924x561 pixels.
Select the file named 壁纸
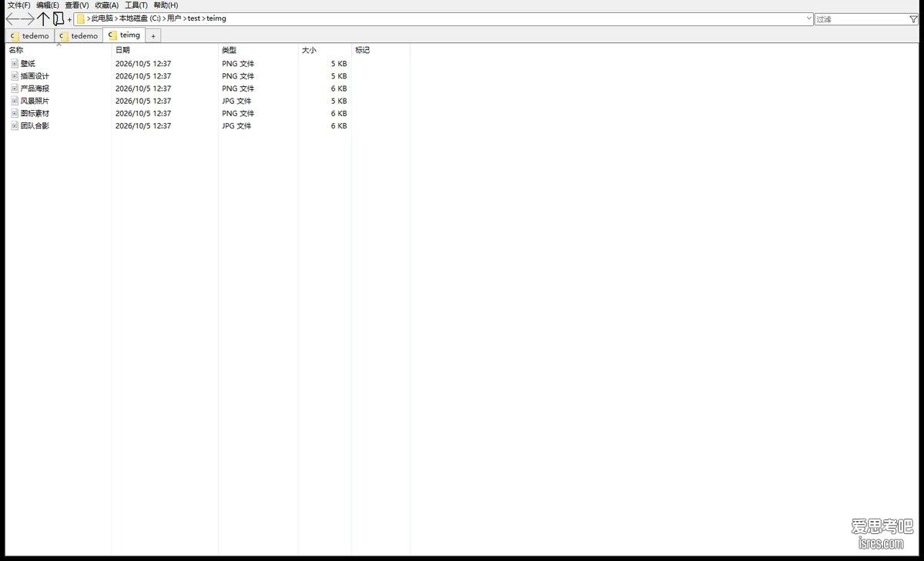(x=28, y=64)
